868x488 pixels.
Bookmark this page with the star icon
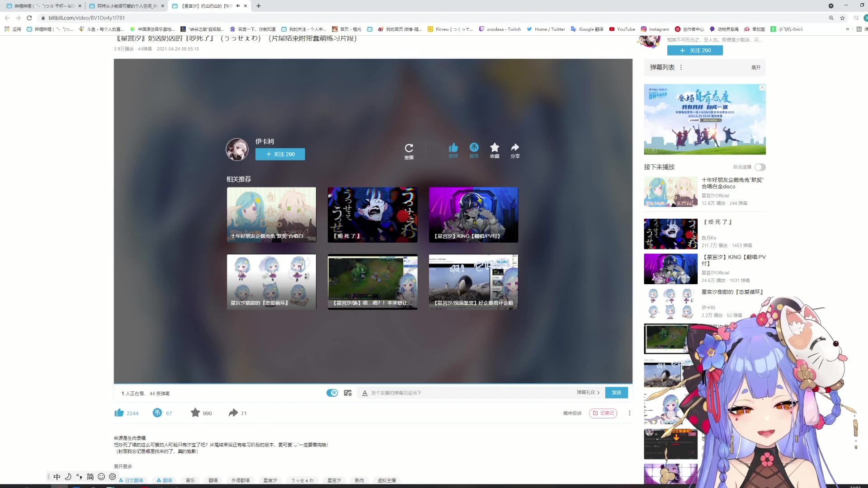(x=842, y=18)
